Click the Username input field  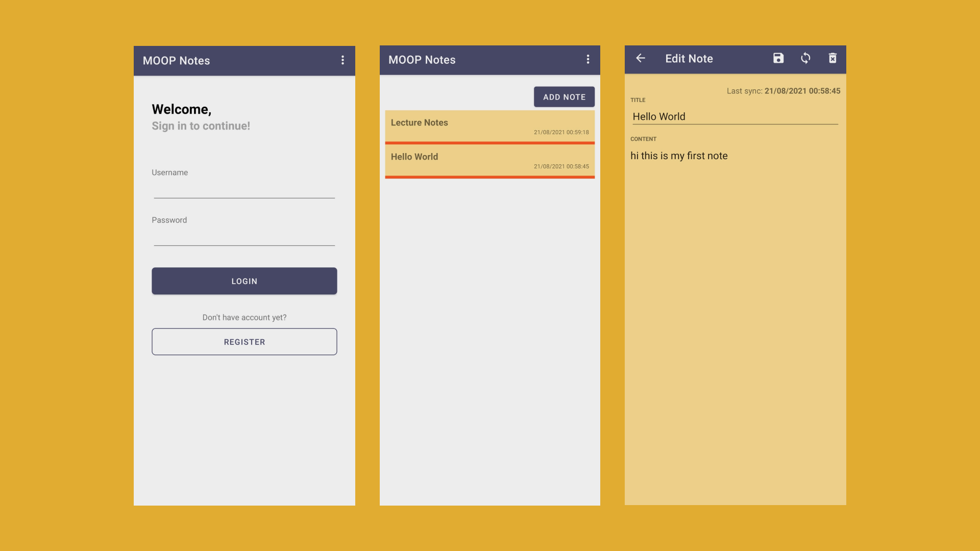pos(244,188)
